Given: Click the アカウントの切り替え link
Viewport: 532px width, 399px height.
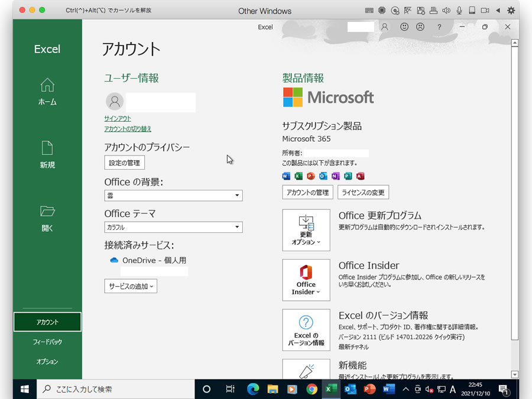Looking at the screenshot, I should pos(128,129).
